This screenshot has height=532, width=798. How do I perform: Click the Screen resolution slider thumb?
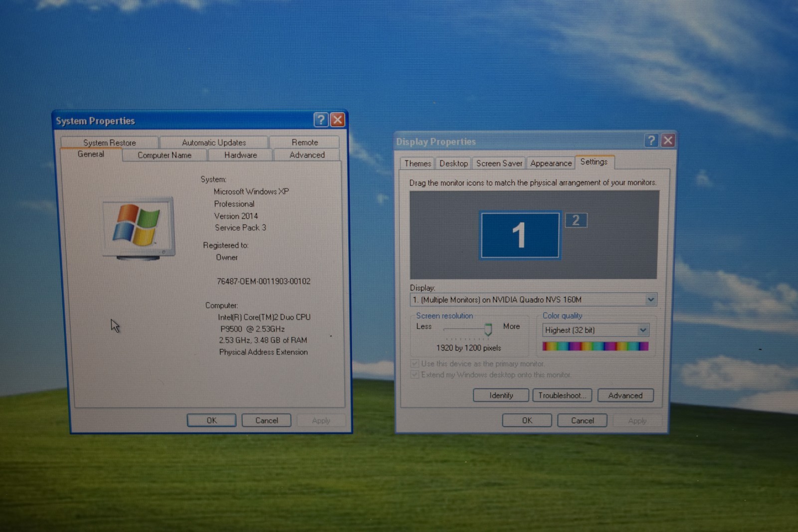click(488, 329)
